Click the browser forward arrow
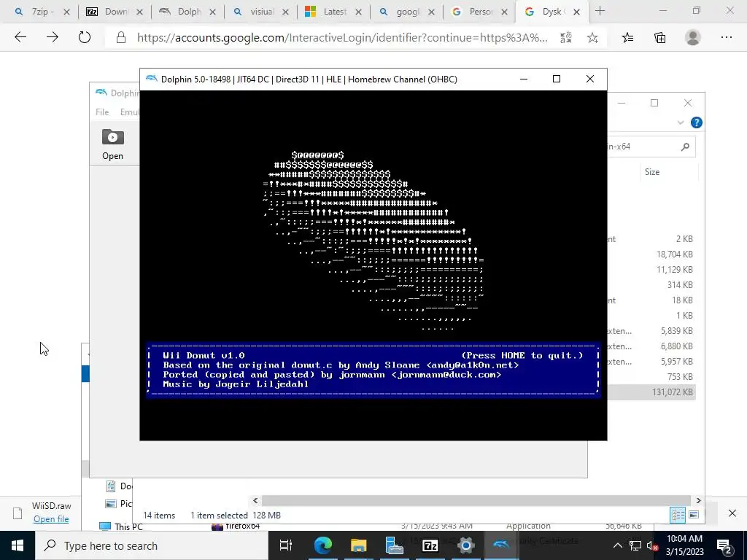 53,37
